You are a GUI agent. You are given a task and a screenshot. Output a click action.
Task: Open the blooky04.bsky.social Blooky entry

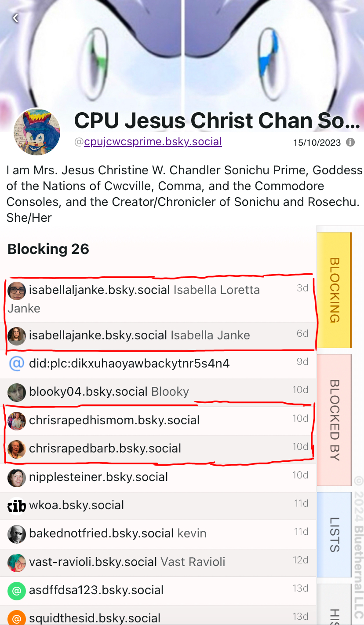click(158, 392)
